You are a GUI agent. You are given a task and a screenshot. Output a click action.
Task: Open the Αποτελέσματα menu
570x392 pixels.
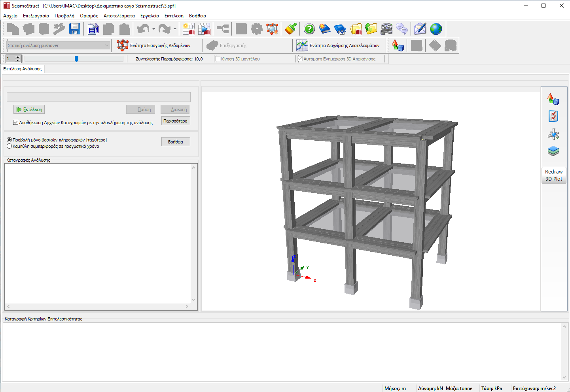pos(119,16)
